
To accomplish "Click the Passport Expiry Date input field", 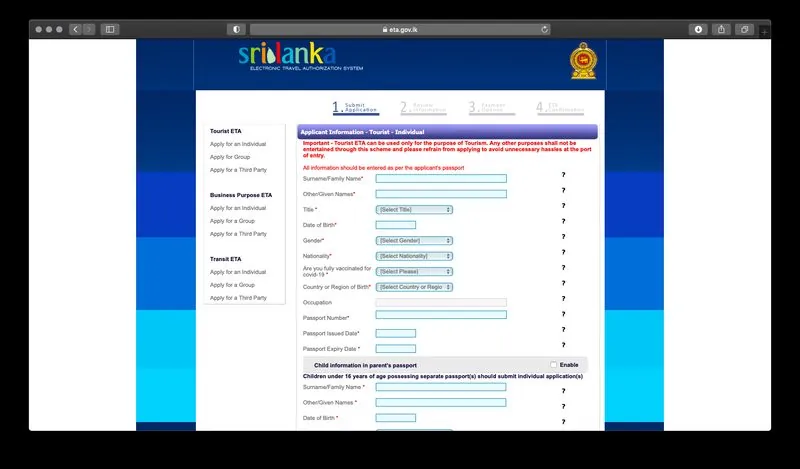I will click(x=395, y=349).
